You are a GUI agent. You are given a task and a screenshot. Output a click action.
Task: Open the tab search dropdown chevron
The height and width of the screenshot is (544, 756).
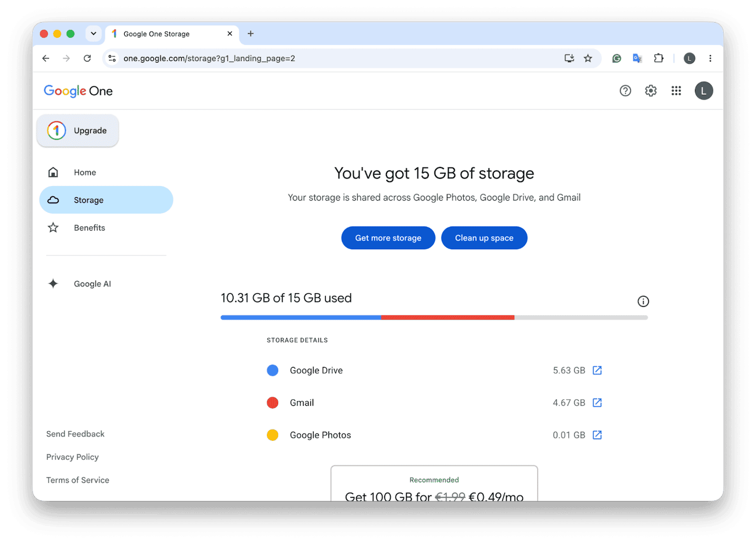point(94,33)
